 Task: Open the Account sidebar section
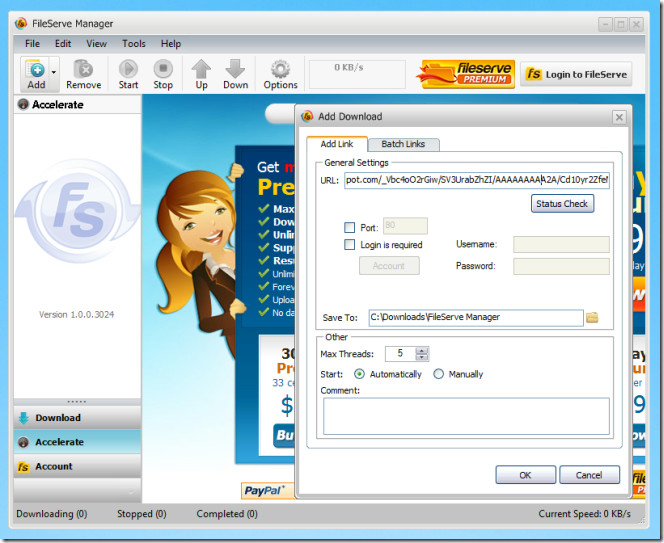coord(77,466)
